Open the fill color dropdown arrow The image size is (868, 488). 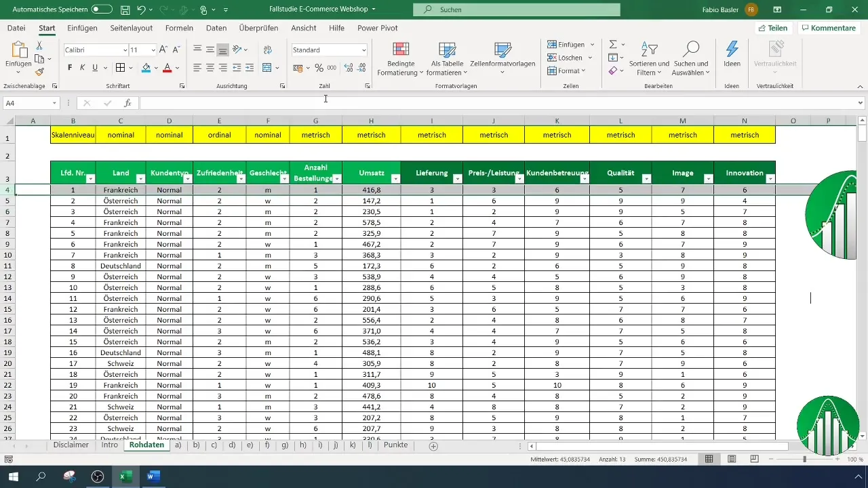(x=156, y=68)
